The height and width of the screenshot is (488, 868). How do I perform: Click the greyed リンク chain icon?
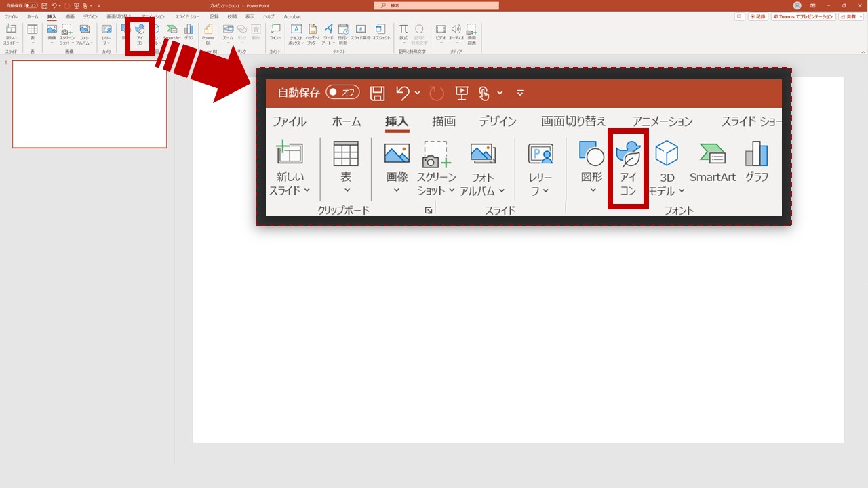click(x=242, y=29)
